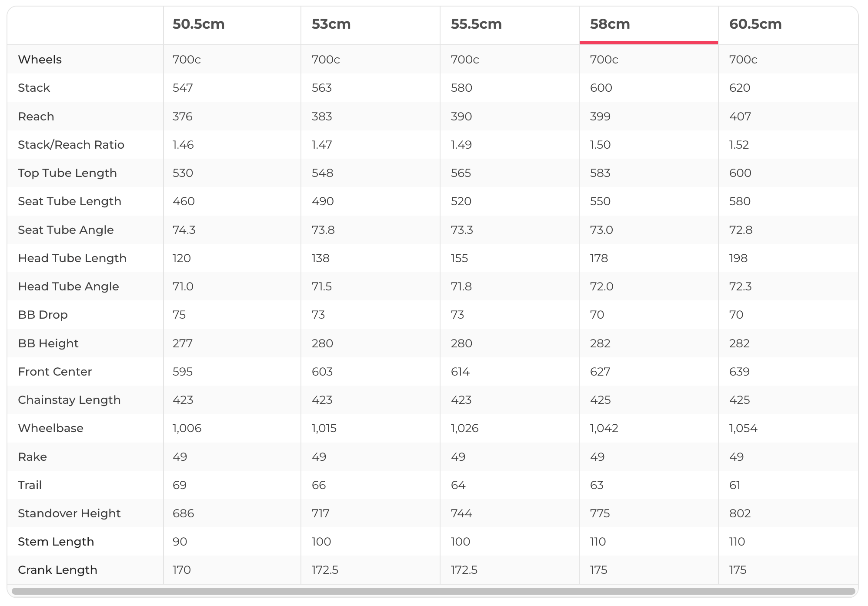Viewport: 868px width, 606px height.
Task: Select the Standover Height row label
Action: click(x=69, y=513)
